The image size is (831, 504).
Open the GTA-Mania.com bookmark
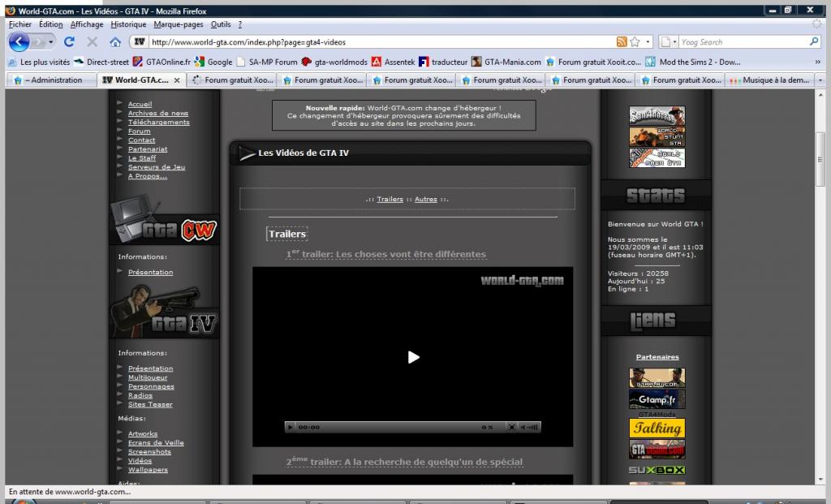pyautogui.click(x=506, y=62)
